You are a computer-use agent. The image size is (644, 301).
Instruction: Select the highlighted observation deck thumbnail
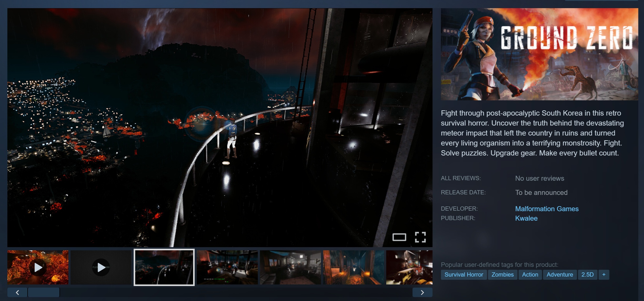coord(164,267)
